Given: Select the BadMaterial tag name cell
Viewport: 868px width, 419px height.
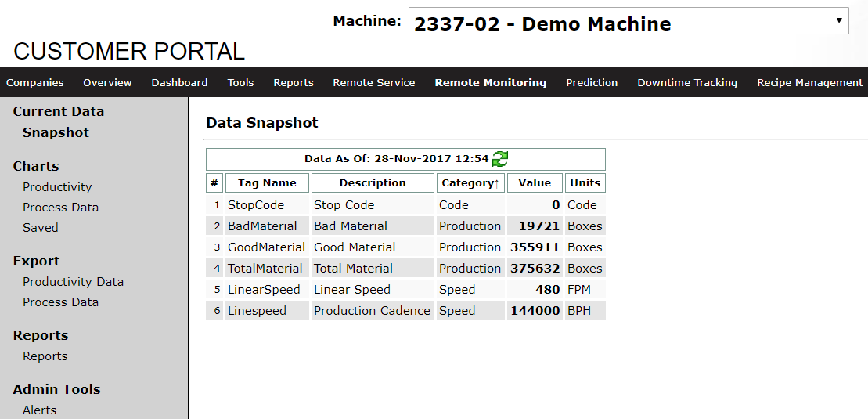Looking at the screenshot, I should [268, 226].
